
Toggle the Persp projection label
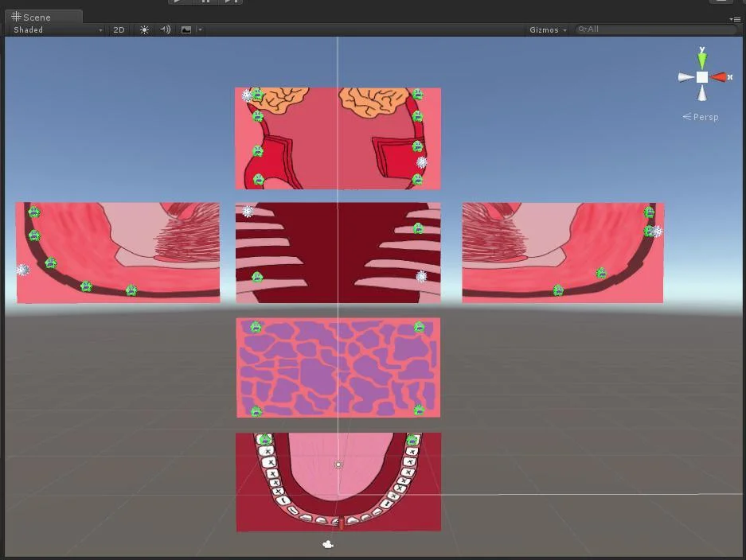click(701, 117)
